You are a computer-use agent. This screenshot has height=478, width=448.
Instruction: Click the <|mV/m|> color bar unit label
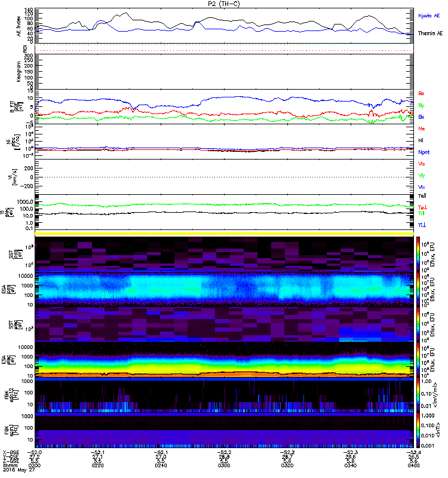pos(436,395)
